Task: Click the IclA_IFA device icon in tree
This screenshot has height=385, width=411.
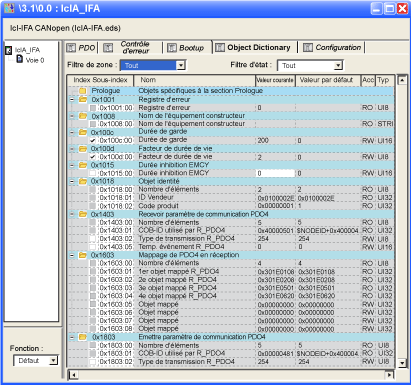Action: coord(9,50)
